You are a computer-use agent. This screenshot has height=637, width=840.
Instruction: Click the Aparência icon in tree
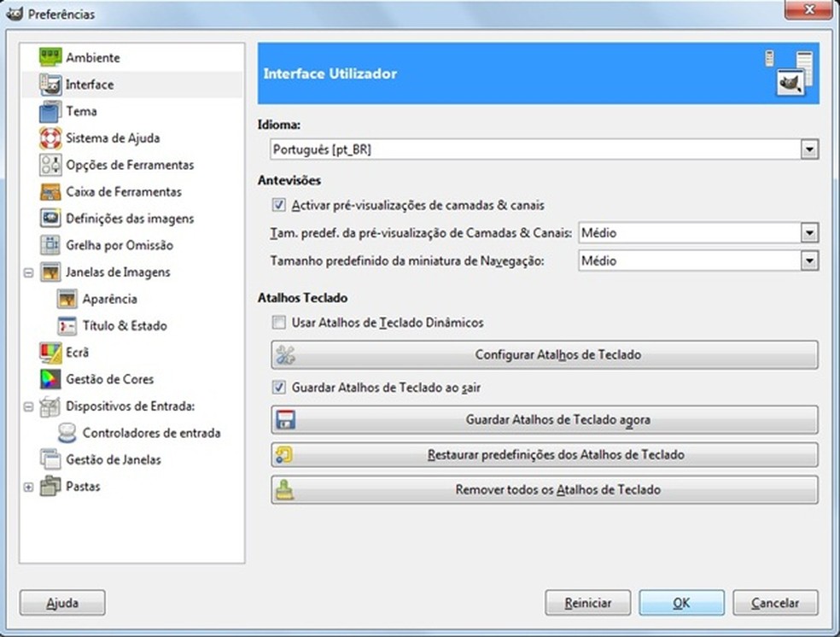tap(67, 299)
